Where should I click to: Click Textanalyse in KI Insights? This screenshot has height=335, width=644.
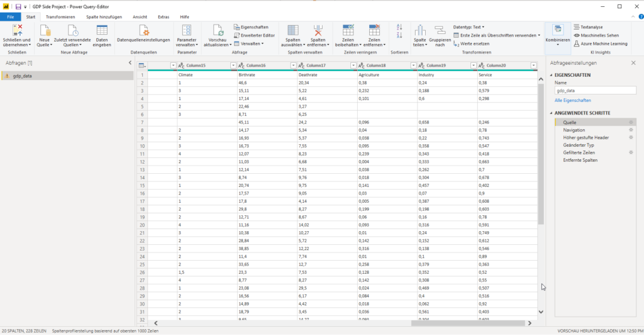click(x=588, y=27)
